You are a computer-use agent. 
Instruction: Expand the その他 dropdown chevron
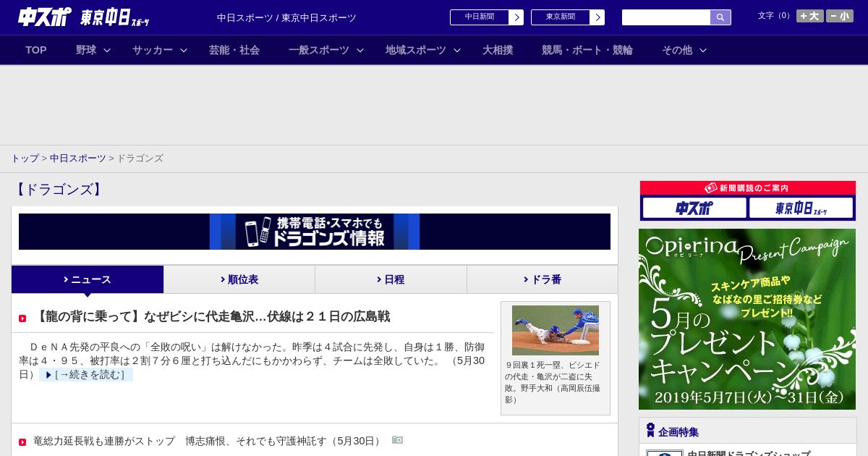click(x=703, y=50)
